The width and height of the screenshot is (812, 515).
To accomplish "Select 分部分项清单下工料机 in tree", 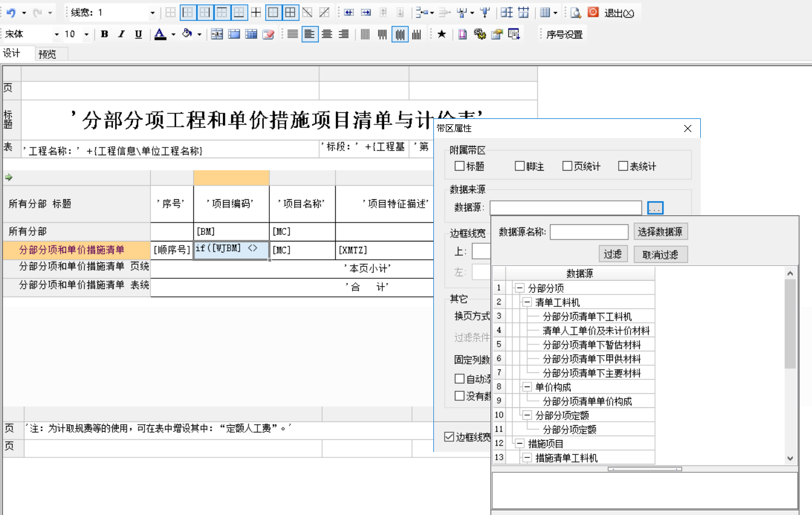I will click(587, 316).
